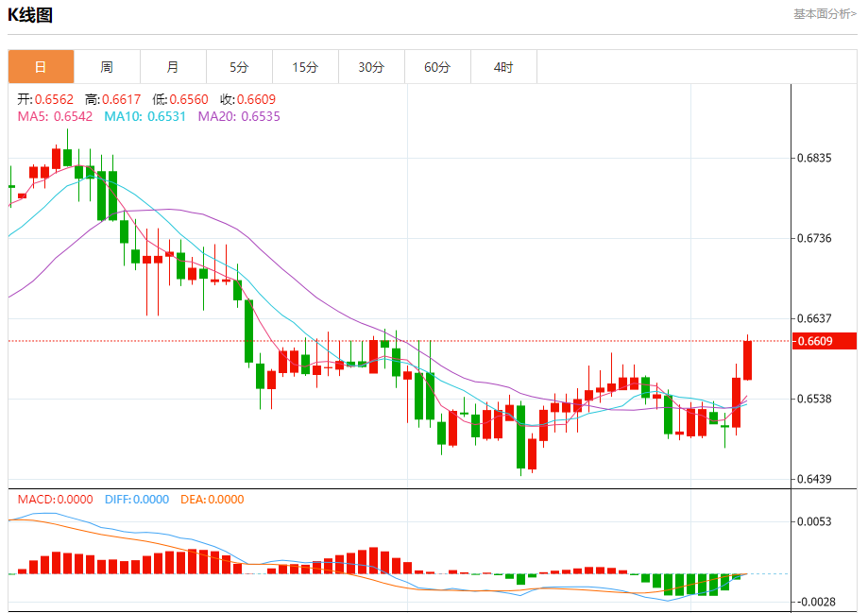Select the 日 daily chart tab

41,67
